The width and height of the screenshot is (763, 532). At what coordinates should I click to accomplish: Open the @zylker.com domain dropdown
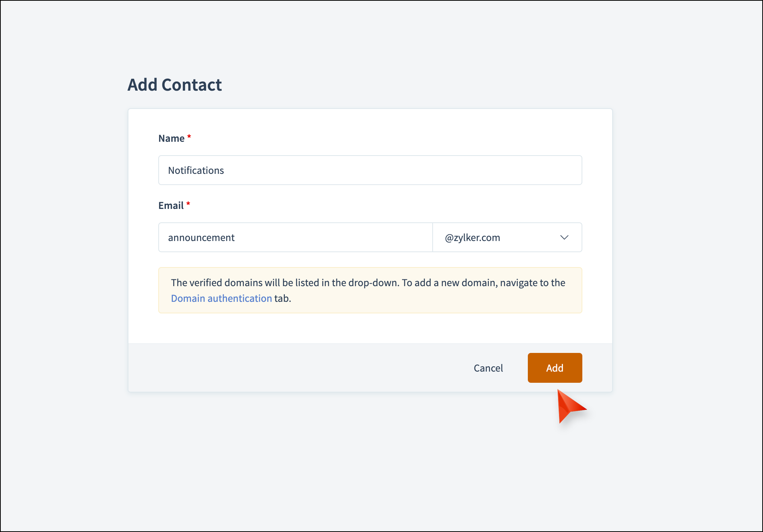(507, 238)
